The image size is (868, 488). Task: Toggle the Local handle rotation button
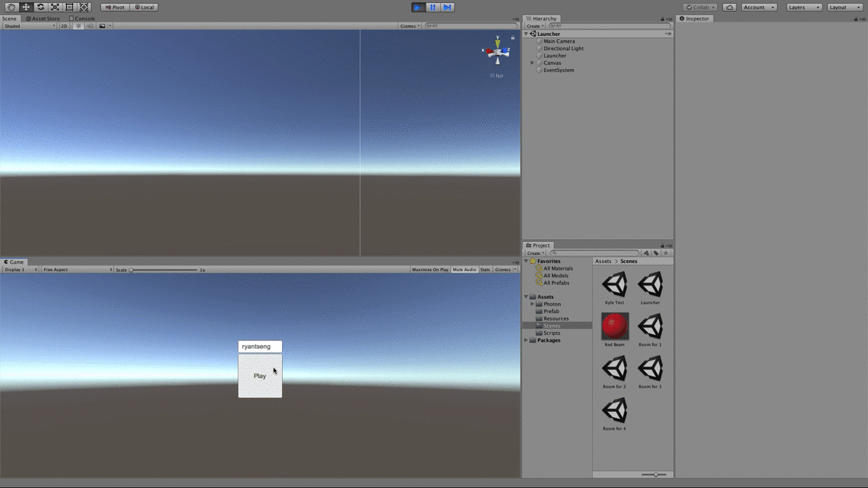pyautogui.click(x=144, y=7)
